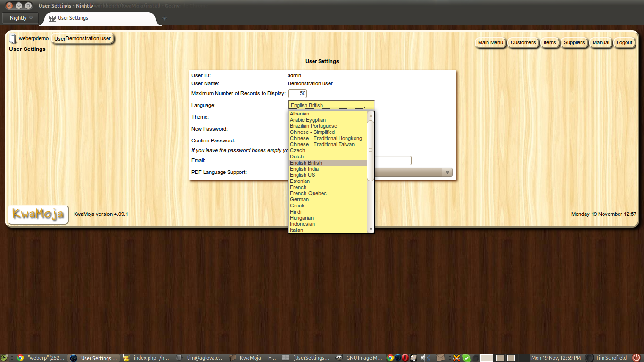
Task: Open the KwaMoja folder window from taskbar
Action: pos(254,358)
